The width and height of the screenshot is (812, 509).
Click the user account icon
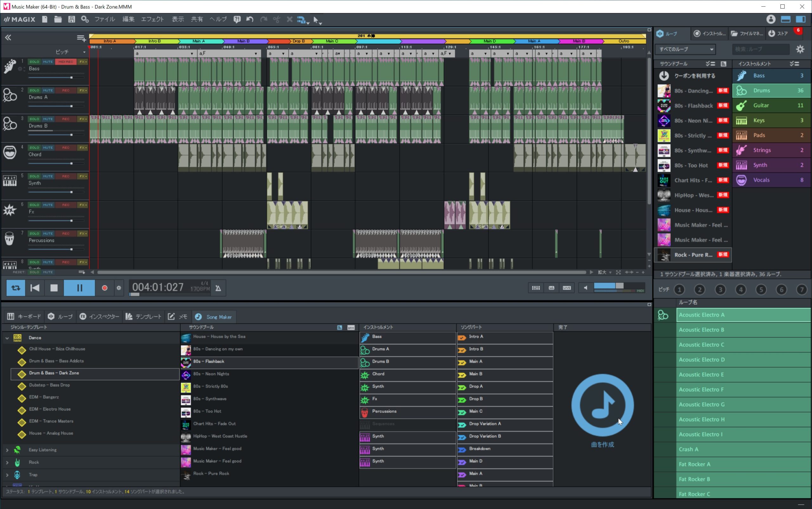pyautogui.click(x=770, y=19)
